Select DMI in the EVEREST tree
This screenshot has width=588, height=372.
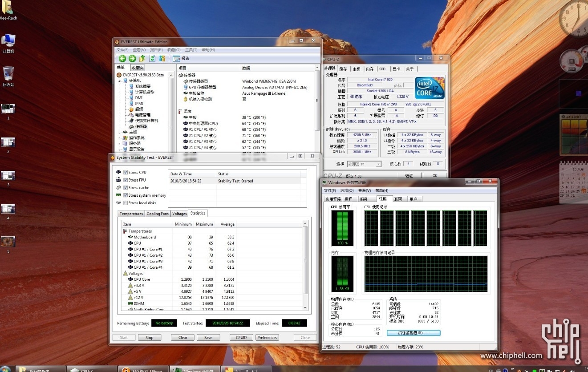[139, 98]
